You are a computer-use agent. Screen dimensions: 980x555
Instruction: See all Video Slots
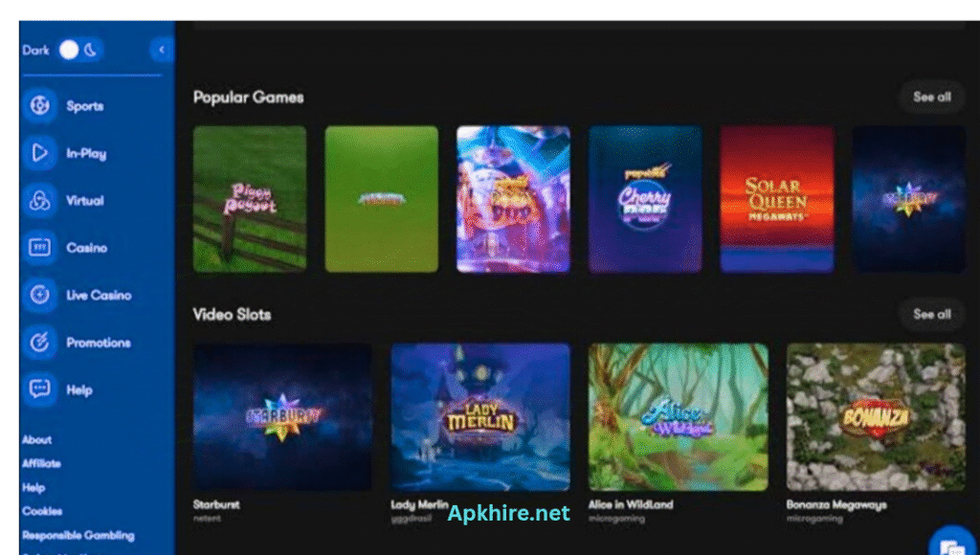[x=932, y=315]
